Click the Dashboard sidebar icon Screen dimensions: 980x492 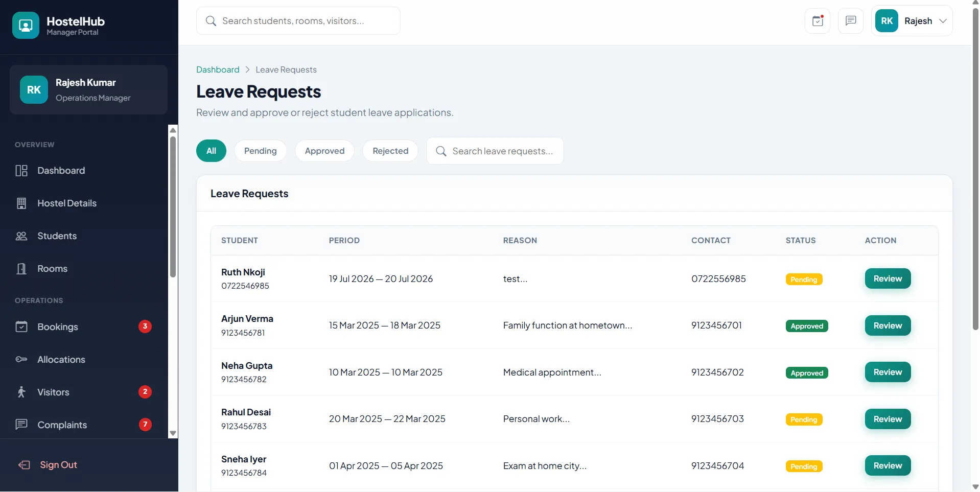click(21, 171)
